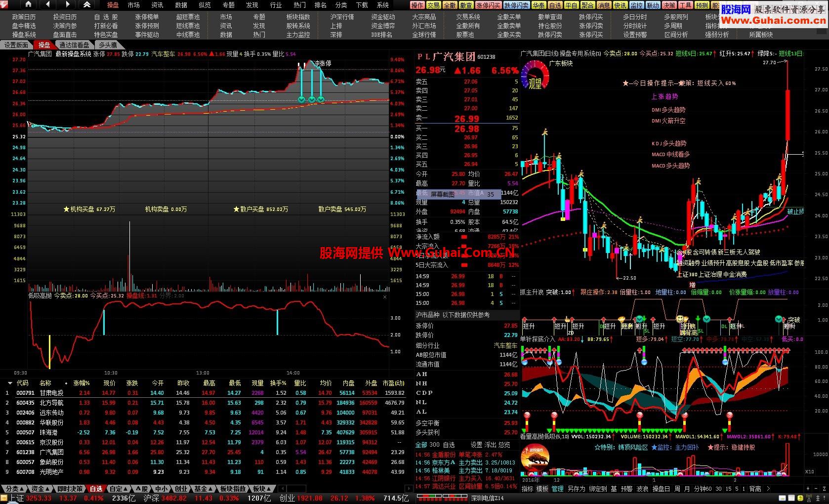Expand the 资金 bottom tab arrow
This screenshot has height=504, width=829.
pyautogui.click(x=48, y=489)
